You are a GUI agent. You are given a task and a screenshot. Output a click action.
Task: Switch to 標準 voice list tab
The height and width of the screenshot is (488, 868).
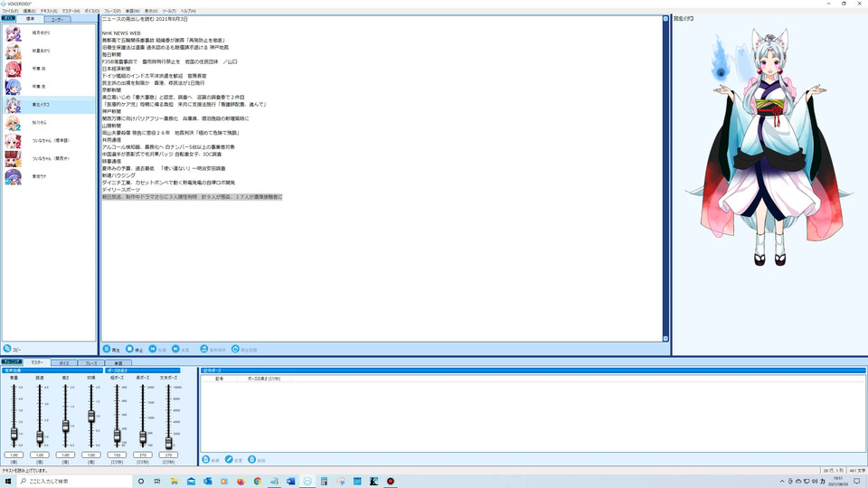30,19
